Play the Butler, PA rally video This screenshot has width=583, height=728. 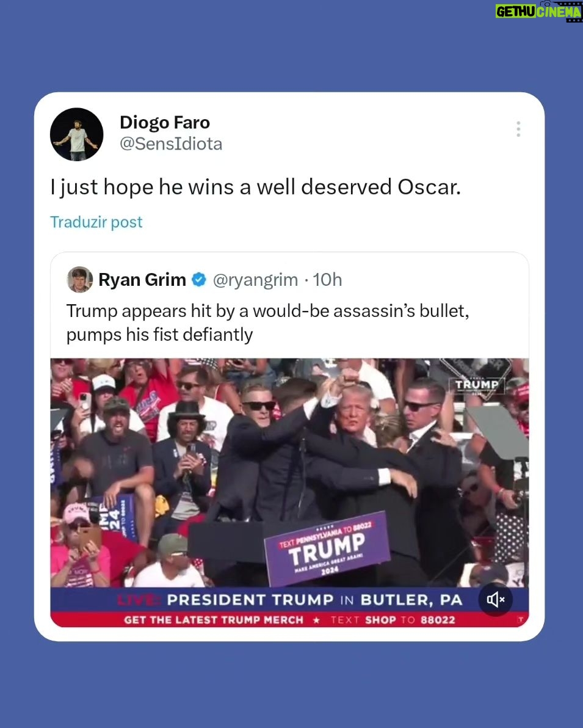(289, 492)
